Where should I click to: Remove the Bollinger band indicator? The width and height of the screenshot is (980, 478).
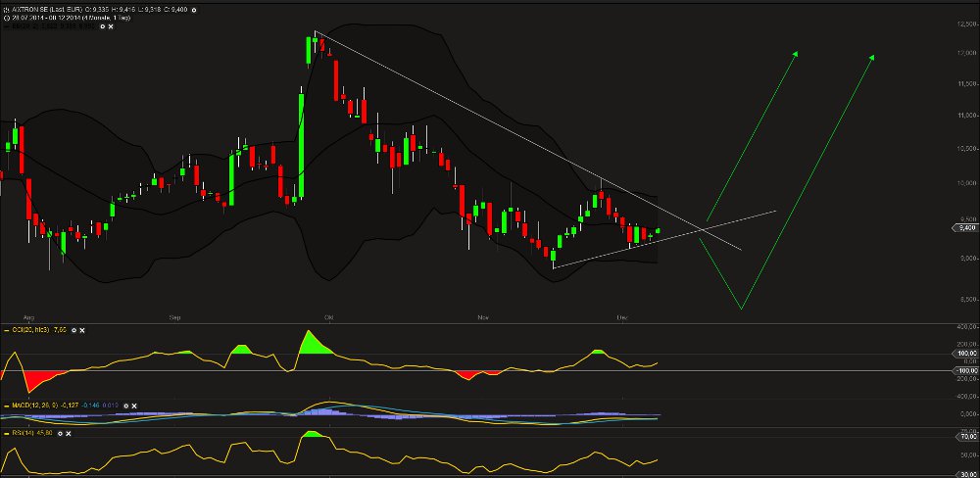pyautogui.click(x=111, y=26)
